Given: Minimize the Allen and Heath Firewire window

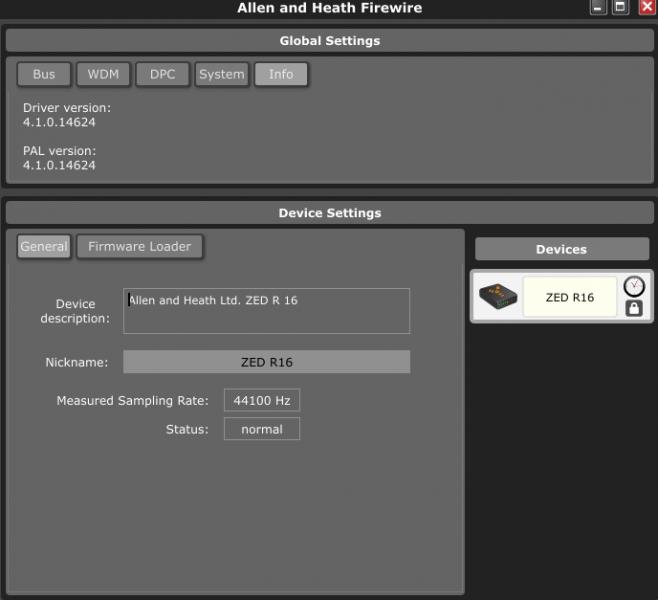Looking at the screenshot, I should click(x=598, y=7).
